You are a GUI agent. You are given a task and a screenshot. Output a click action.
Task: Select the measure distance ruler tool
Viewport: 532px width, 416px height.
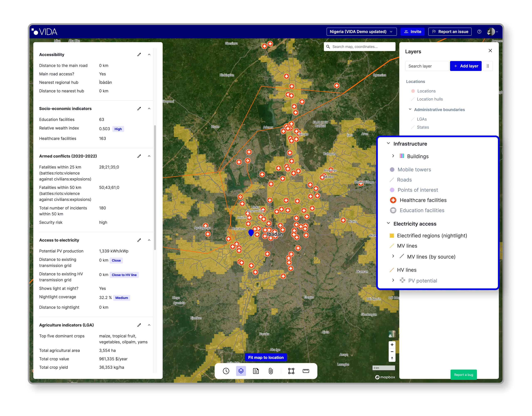click(x=306, y=371)
